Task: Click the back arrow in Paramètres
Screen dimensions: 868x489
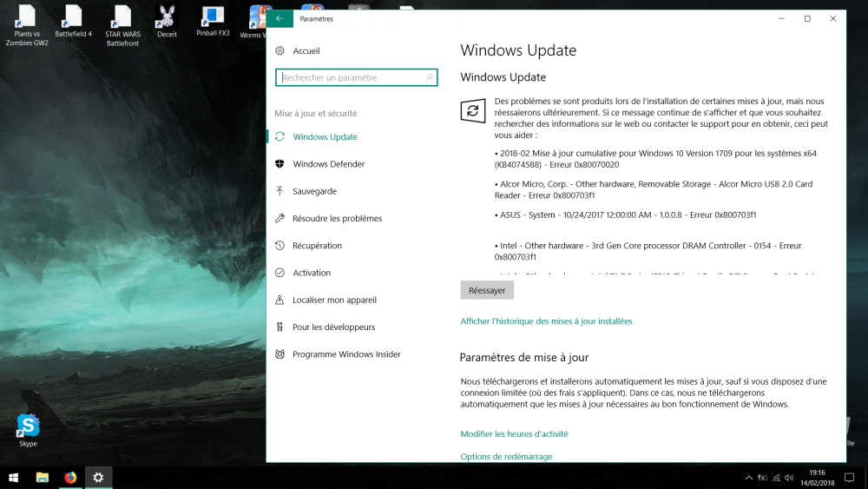Action: coord(279,18)
